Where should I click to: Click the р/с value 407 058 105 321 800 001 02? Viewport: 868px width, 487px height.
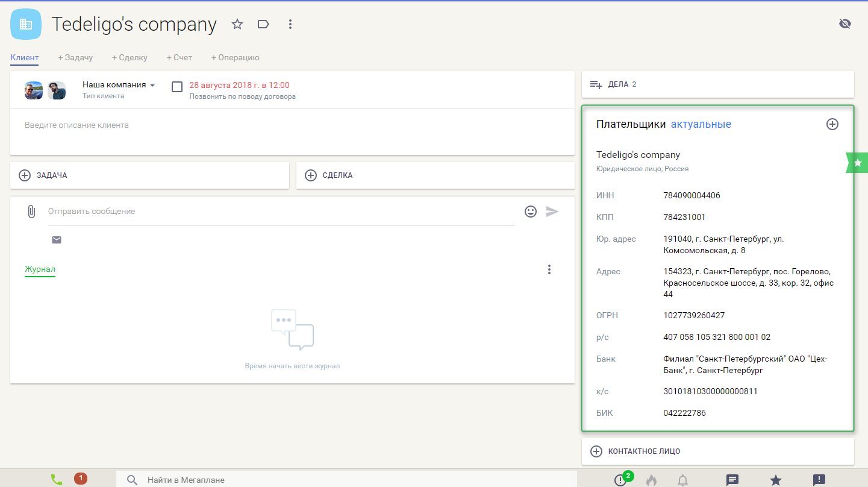717,337
